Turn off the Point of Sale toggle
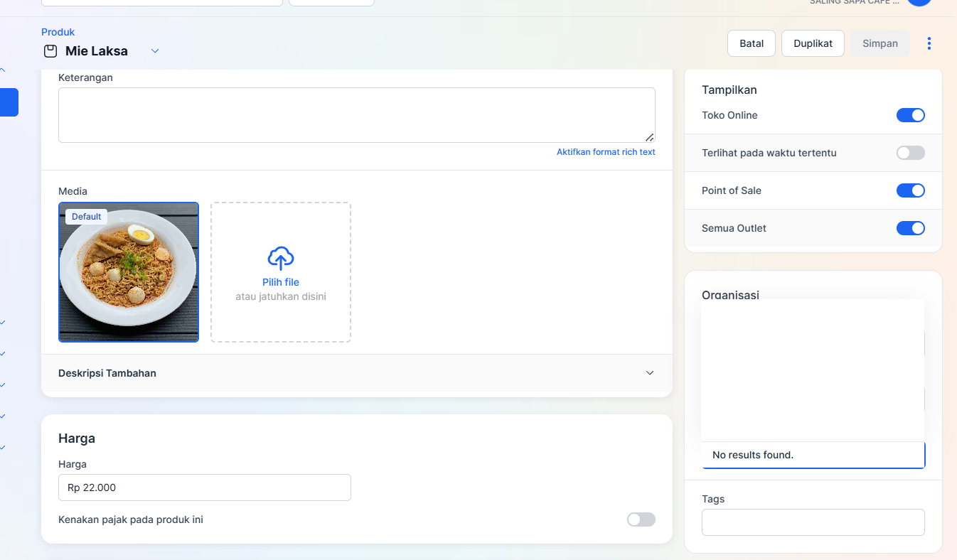Image resolution: width=957 pixels, height=560 pixels. click(x=910, y=190)
